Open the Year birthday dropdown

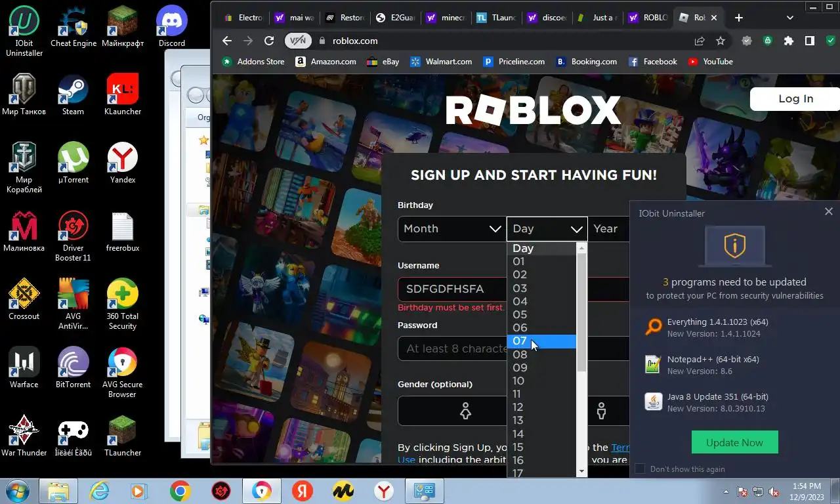(x=608, y=228)
